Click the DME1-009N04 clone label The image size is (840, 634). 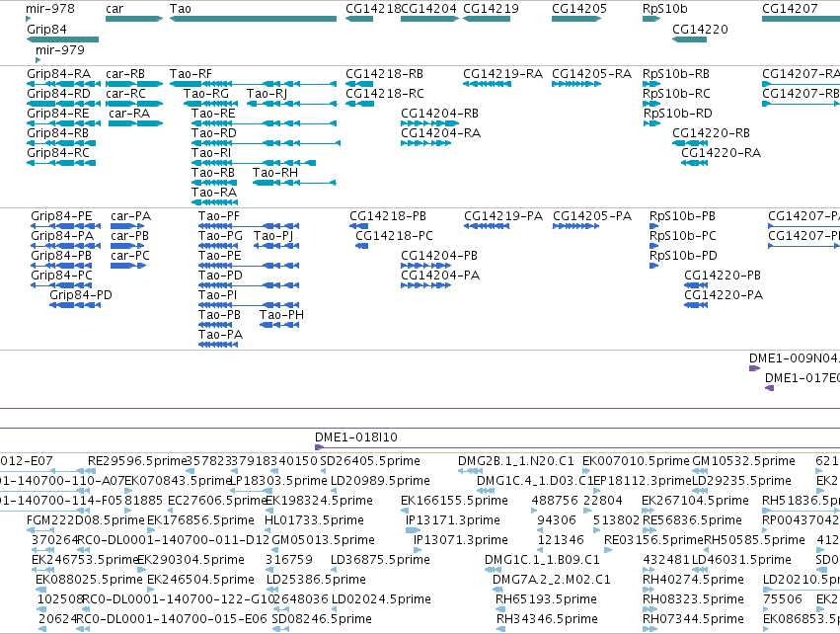(x=795, y=358)
